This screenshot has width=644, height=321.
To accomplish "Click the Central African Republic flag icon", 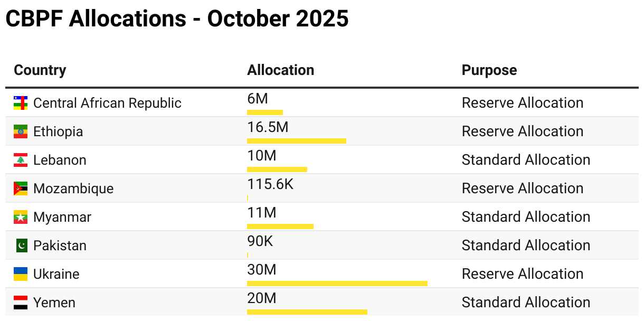I will [21, 103].
